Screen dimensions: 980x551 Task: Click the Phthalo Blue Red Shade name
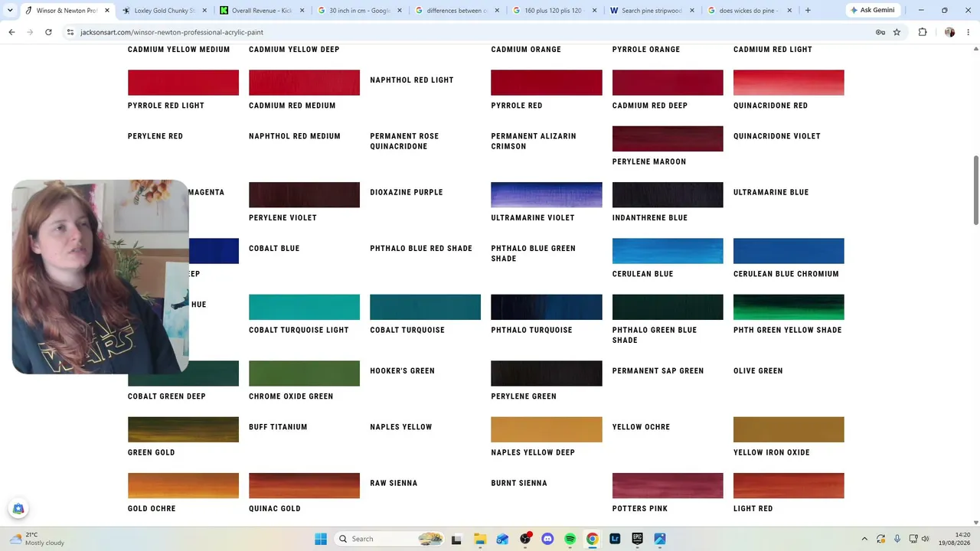point(421,249)
